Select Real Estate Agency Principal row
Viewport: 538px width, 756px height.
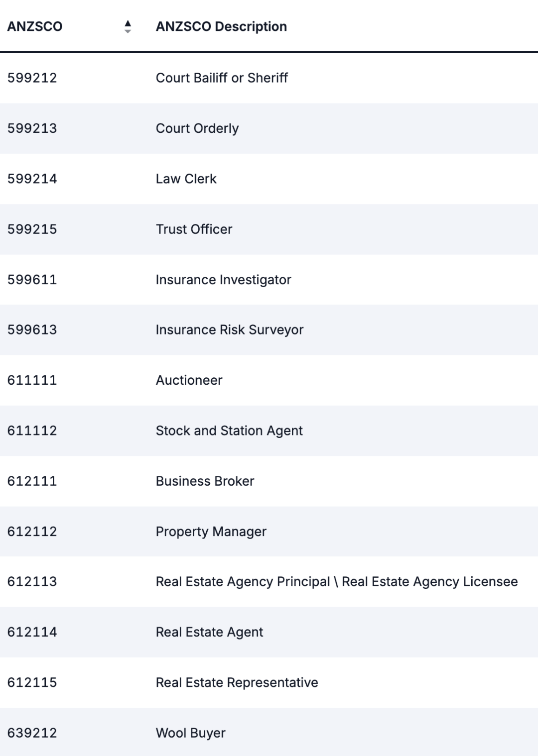pos(269,582)
